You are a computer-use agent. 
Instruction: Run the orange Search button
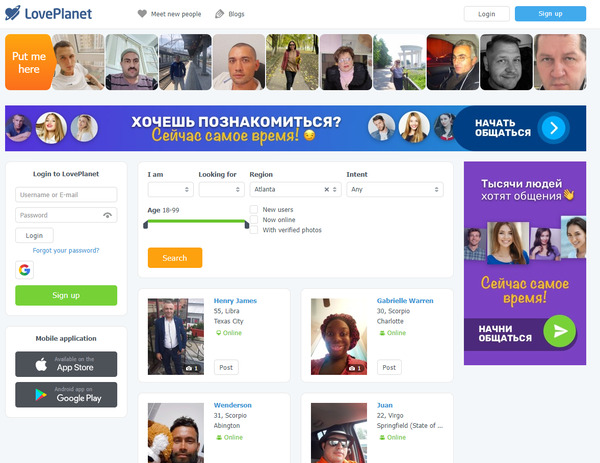175,258
